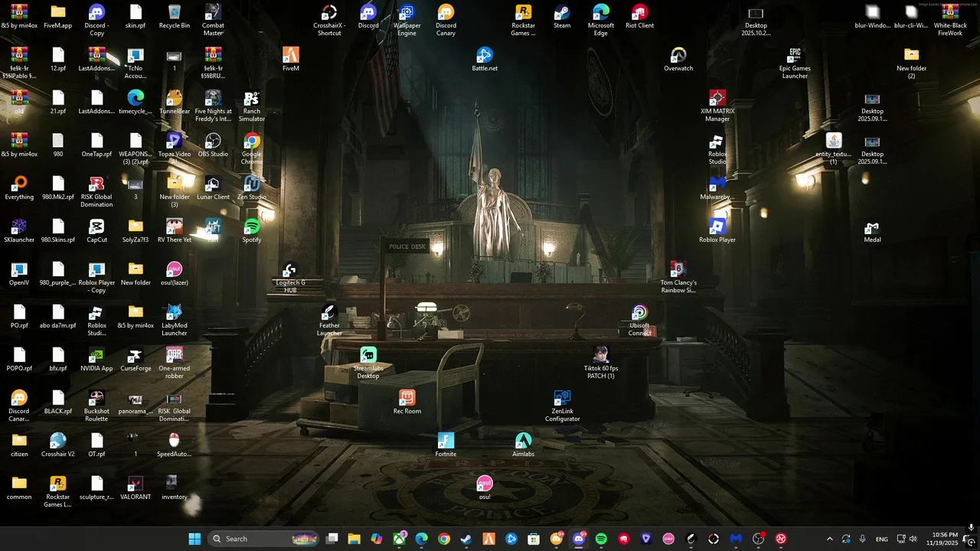980x551 pixels.
Task: Open the Recycle Bin desktop icon
Action: (174, 17)
